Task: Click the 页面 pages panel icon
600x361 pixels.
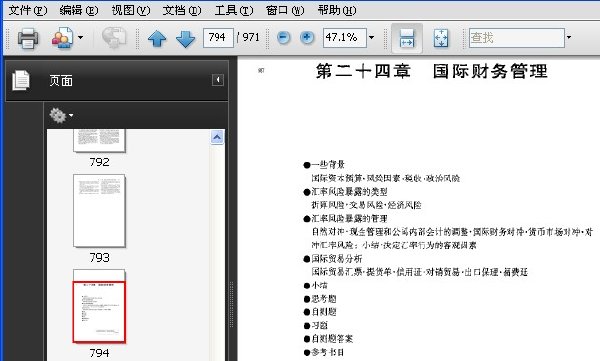Action: [x=20, y=80]
